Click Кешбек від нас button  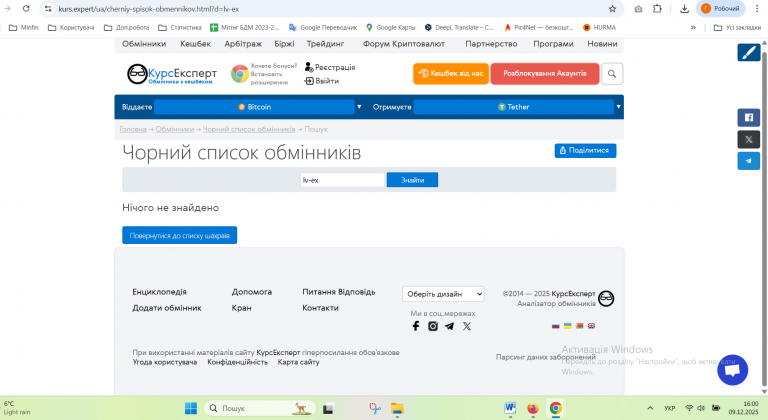(x=451, y=74)
